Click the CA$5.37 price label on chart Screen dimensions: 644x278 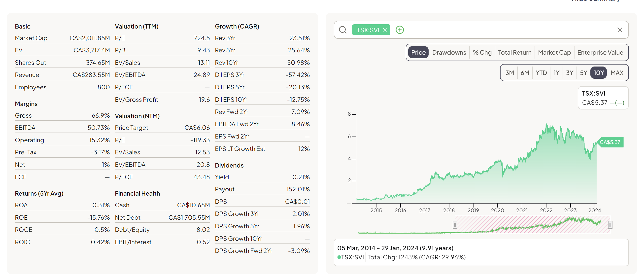pyautogui.click(x=610, y=142)
